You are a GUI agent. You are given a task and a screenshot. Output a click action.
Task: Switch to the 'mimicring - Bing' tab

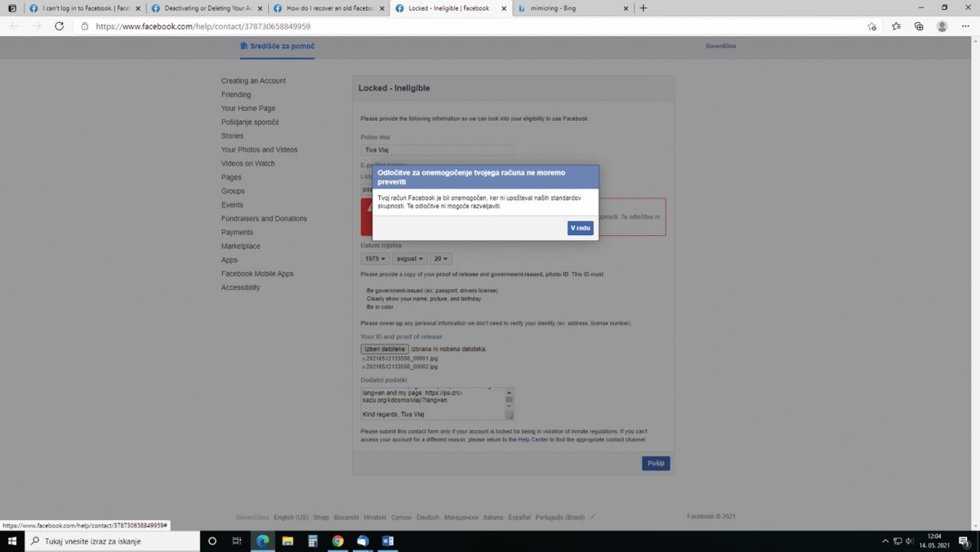pos(572,8)
